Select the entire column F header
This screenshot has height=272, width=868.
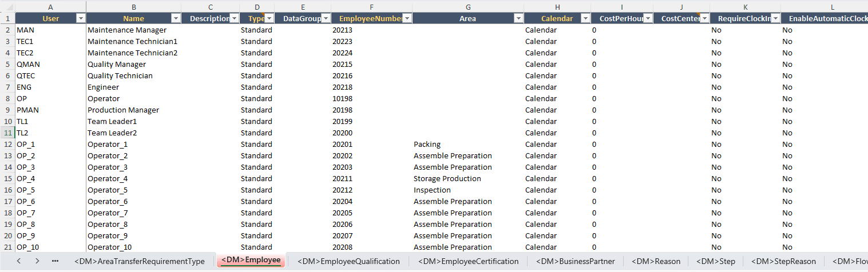click(x=371, y=6)
